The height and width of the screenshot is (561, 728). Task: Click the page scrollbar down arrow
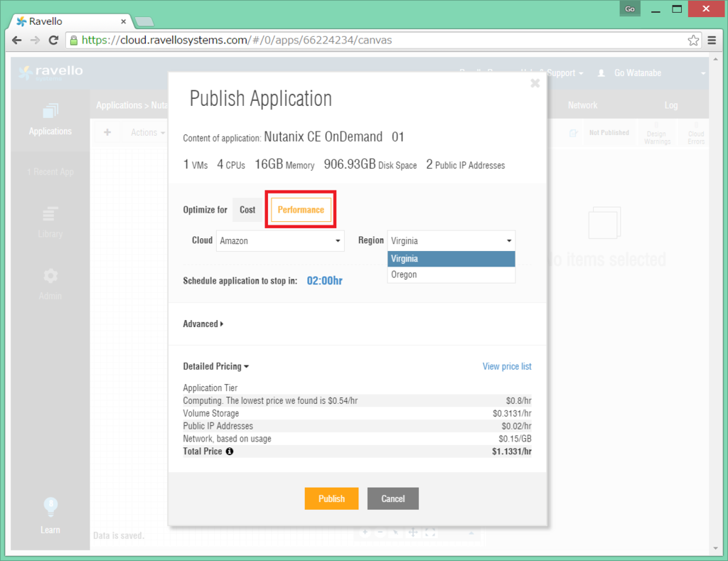(715, 548)
